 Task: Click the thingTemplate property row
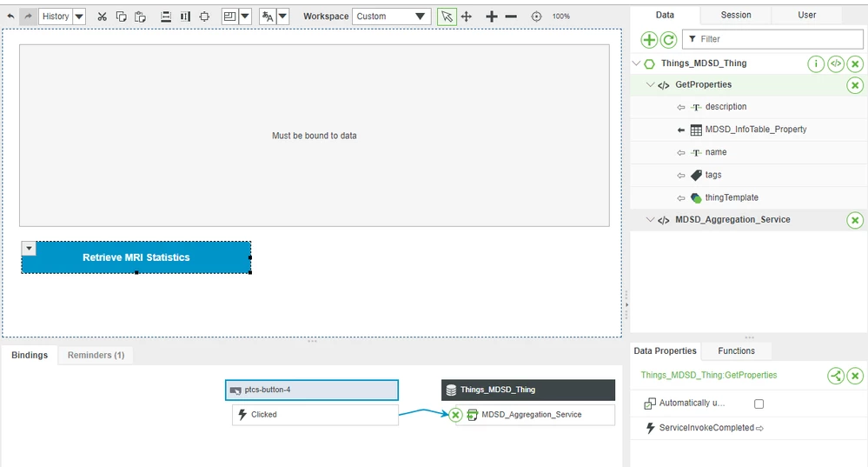pyautogui.click(x=749, y=197)
